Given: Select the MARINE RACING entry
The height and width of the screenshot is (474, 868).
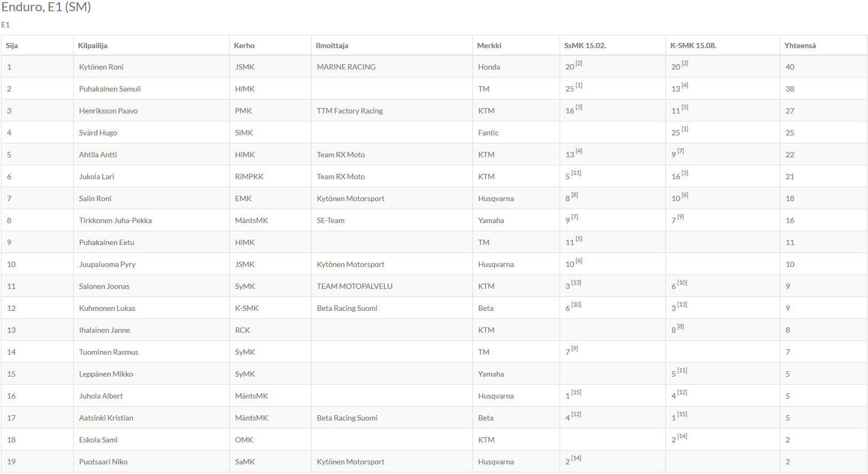Looking at the screenshot, I should coord(346,67).
